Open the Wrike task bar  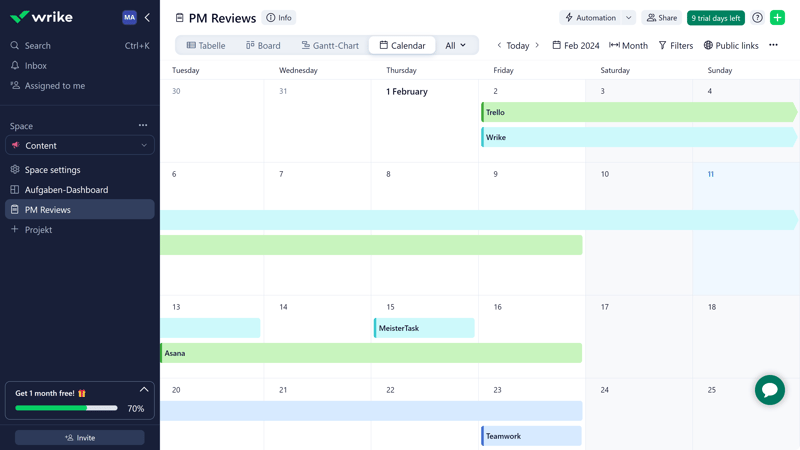(639, 137)
